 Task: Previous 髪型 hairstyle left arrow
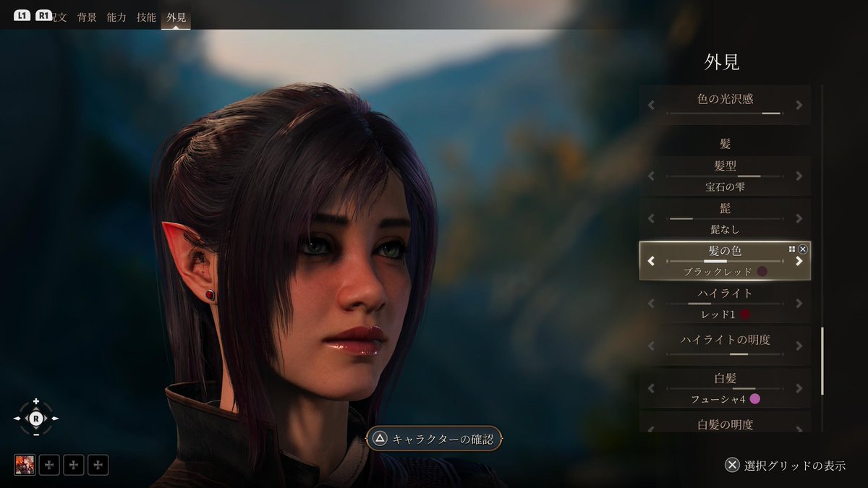pyautogui.click(x=651, y=176)
